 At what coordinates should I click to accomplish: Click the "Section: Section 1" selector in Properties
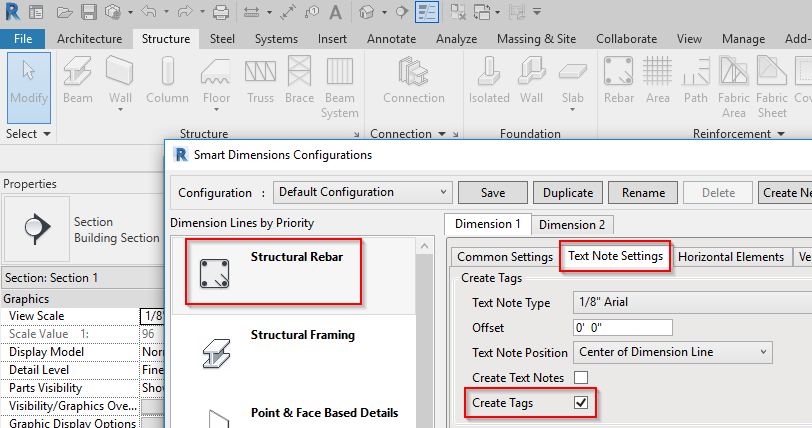(x=83, y=278)
